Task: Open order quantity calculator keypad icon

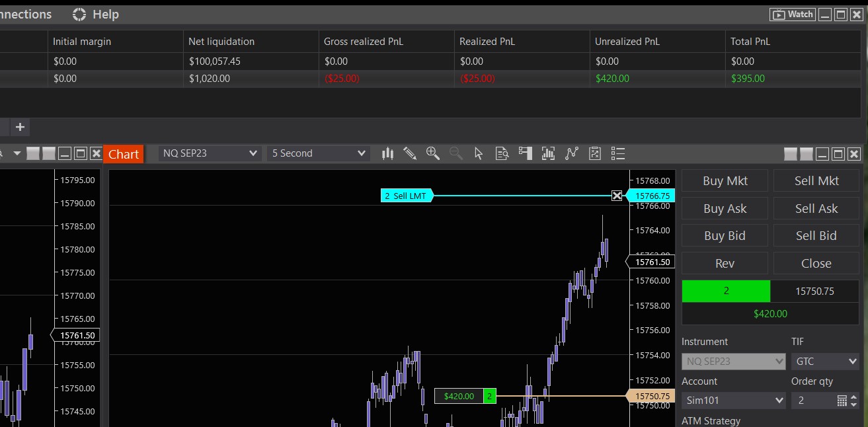Action: coord(842,401)
